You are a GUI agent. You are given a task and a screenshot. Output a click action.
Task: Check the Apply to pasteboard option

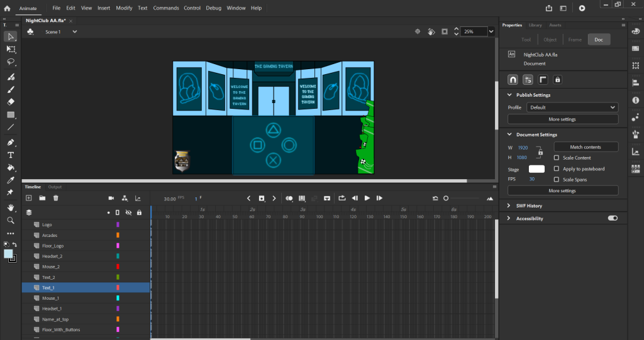point(557,168)
